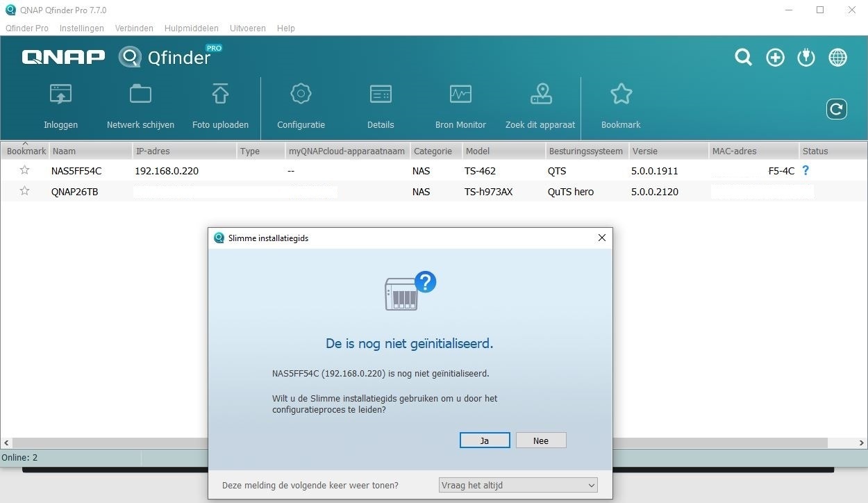The width and height of the screenshot is (868, 503).
Task: Sort by Besturingssysteem column header
Action: pyautogui.click(x=587, y=151)
